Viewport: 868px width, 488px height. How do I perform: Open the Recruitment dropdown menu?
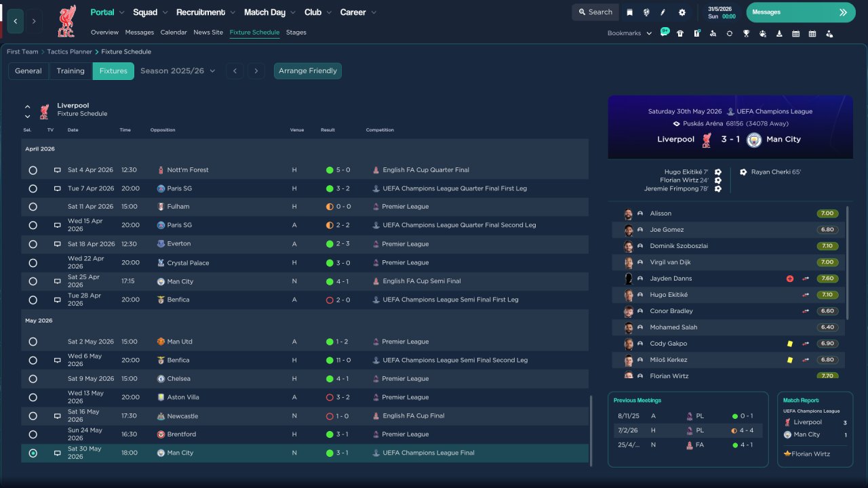click(205, 12)
